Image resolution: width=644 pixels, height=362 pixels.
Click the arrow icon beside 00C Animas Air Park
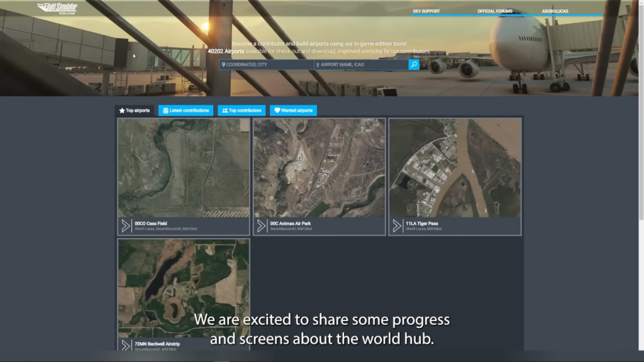261,226
